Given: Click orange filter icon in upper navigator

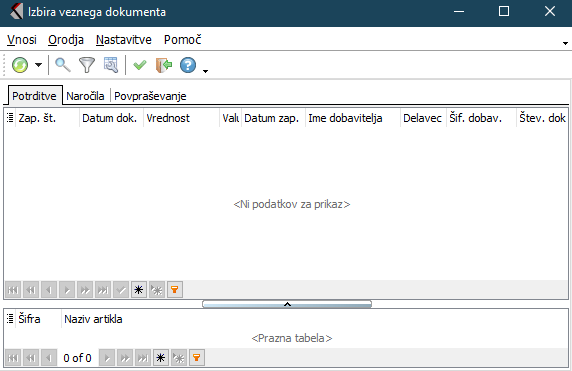Looking at the screenshot, I should [x=175, y=290].
